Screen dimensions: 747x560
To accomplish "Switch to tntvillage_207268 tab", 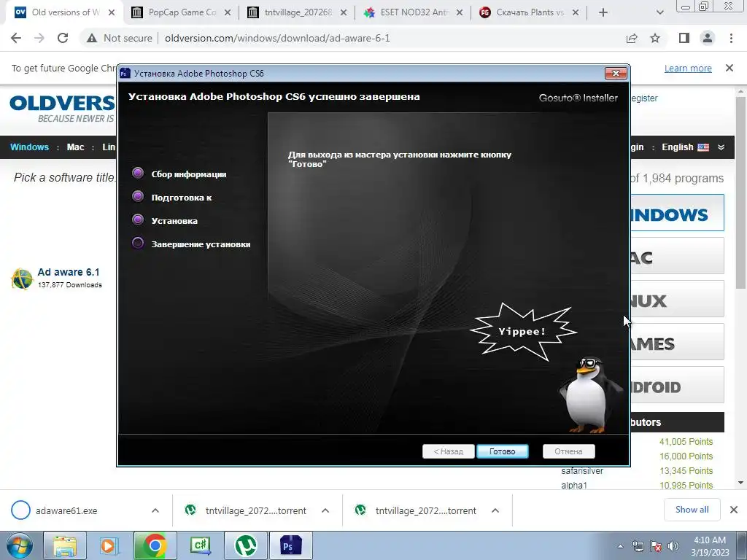I will tap(298, 12).
